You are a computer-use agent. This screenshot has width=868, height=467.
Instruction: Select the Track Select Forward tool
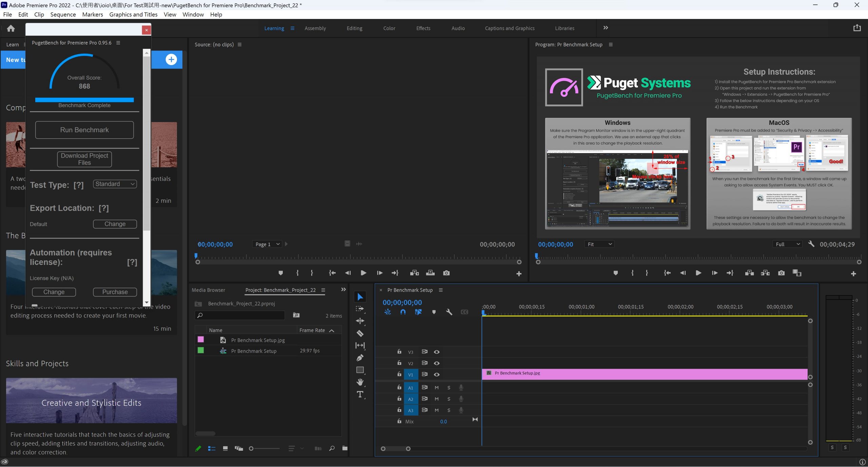point(360,309)
